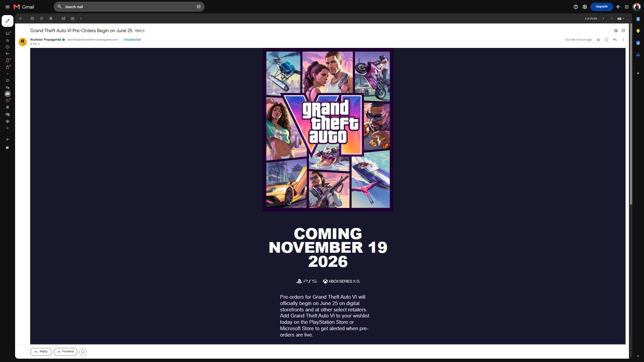Open the main menu hamburger icon
Viewport: 644px width, 362px height.
7,7
